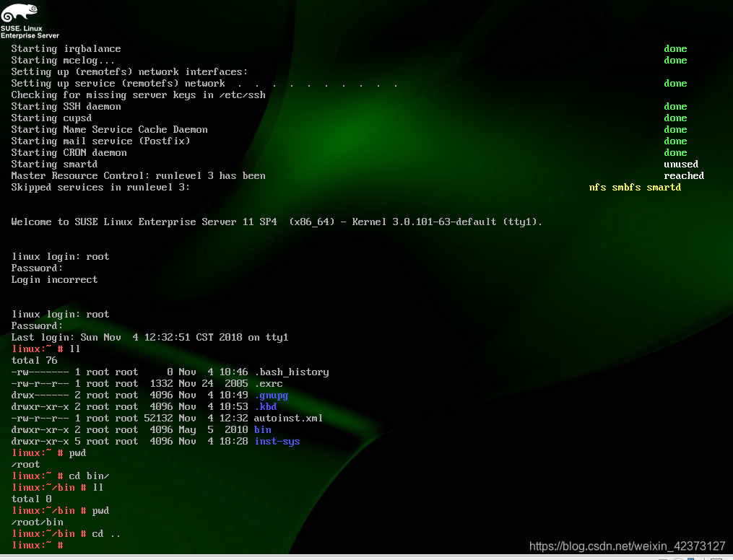733x560 pixels.
Task: Select 'Checking for missing server keys' line
Action: pos(139,95)
